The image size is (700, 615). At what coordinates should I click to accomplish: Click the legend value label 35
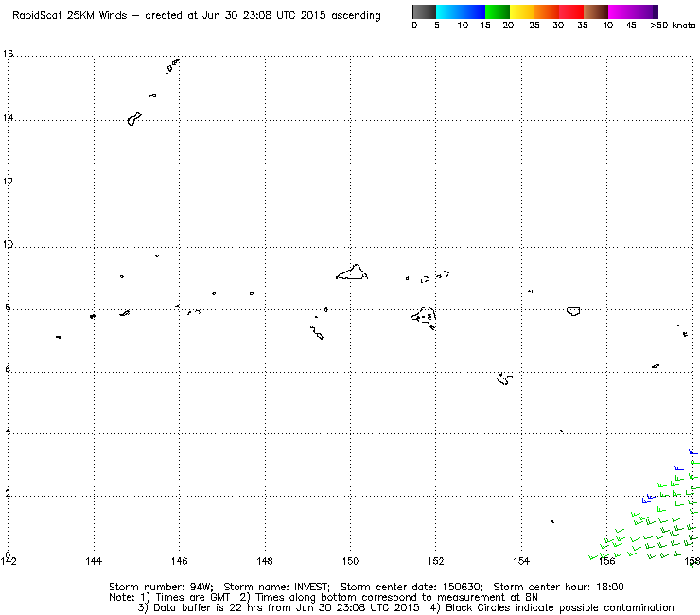(583, 26)
